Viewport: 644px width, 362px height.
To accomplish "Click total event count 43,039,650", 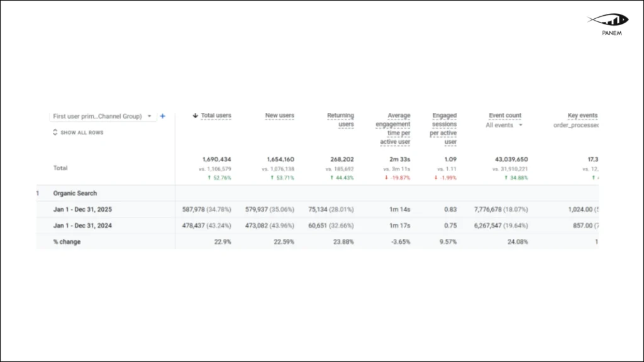I will [511, 159].
